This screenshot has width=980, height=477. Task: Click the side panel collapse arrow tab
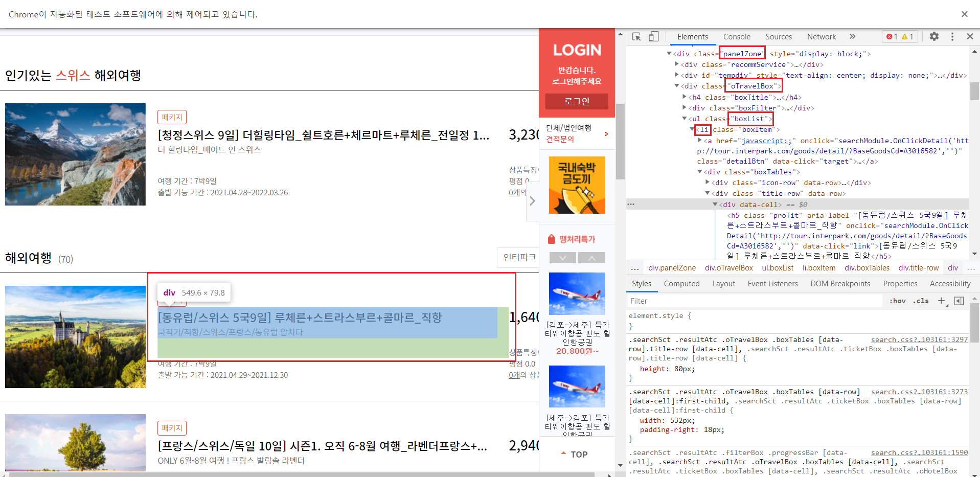coord(532,201)
